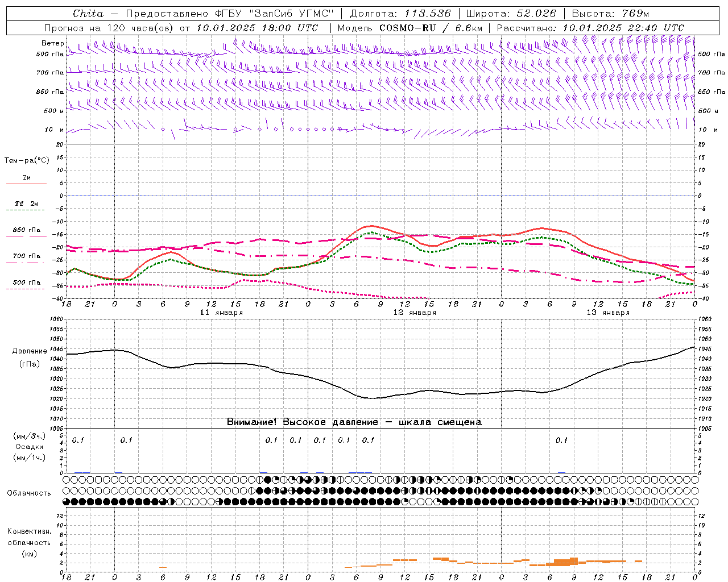Click the "Облачность" cloudiness label
The image size is (728, 582).
29,493
